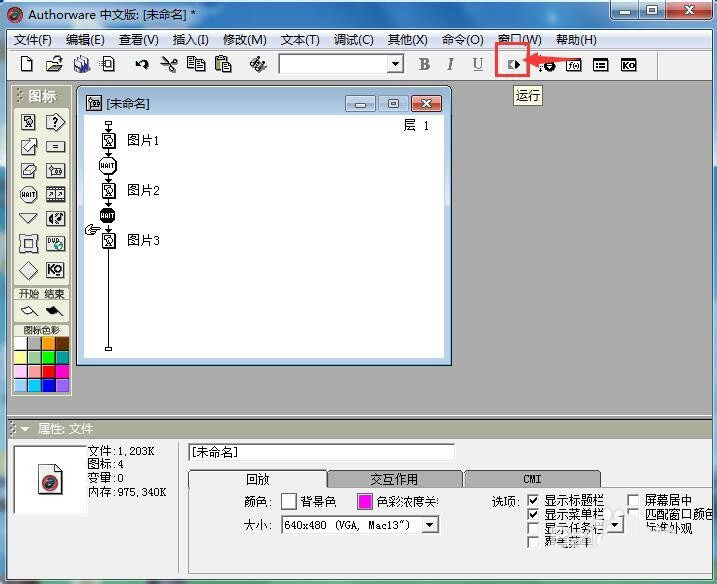Pick the black Stop flag

pos(54,311)
